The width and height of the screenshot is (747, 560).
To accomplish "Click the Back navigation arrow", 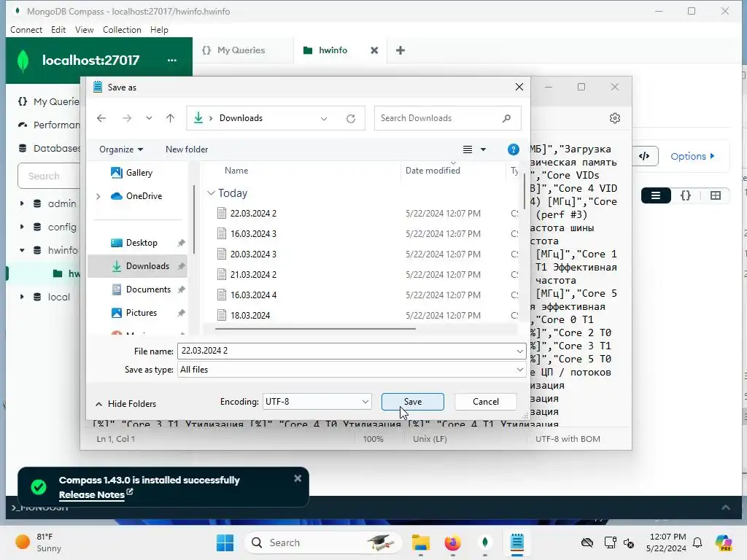I will pos(101,118).
